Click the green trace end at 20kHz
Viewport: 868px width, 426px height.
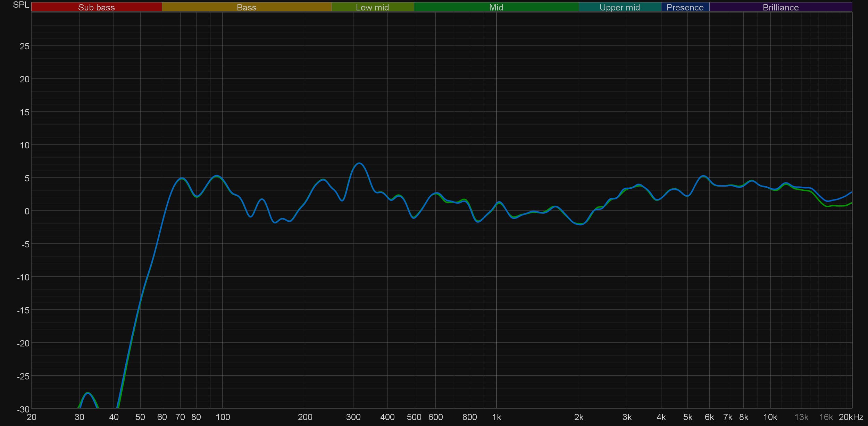[x=851, y=203]
